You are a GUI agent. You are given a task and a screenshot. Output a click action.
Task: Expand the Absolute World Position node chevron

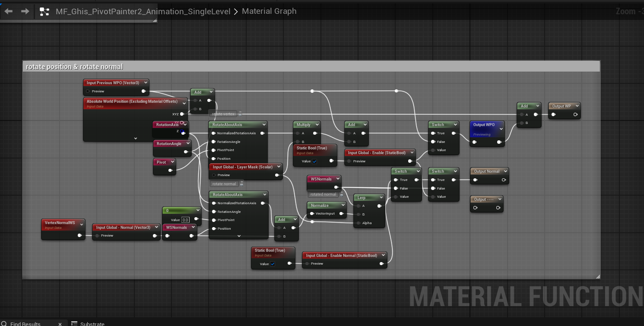pos(136,139)
